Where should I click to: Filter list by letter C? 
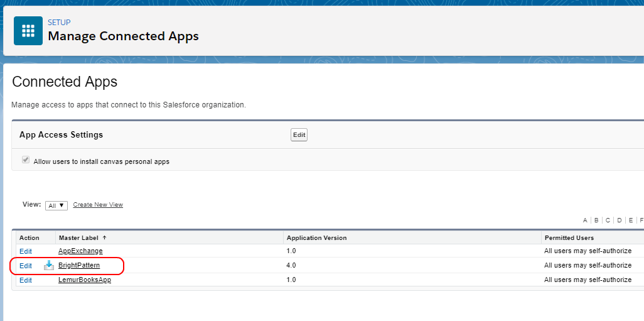[608, 220]
